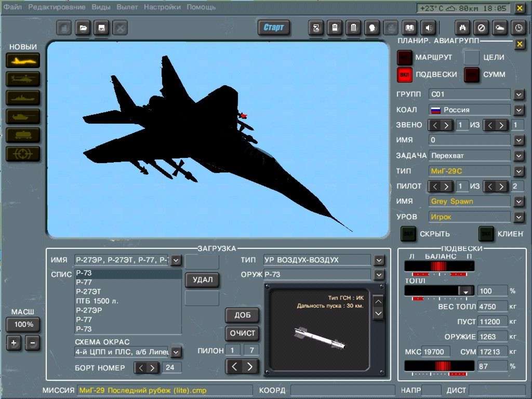This screenshot has width=532, height=399.
Task: Click the 100% scale button
Action: (23, 325)
